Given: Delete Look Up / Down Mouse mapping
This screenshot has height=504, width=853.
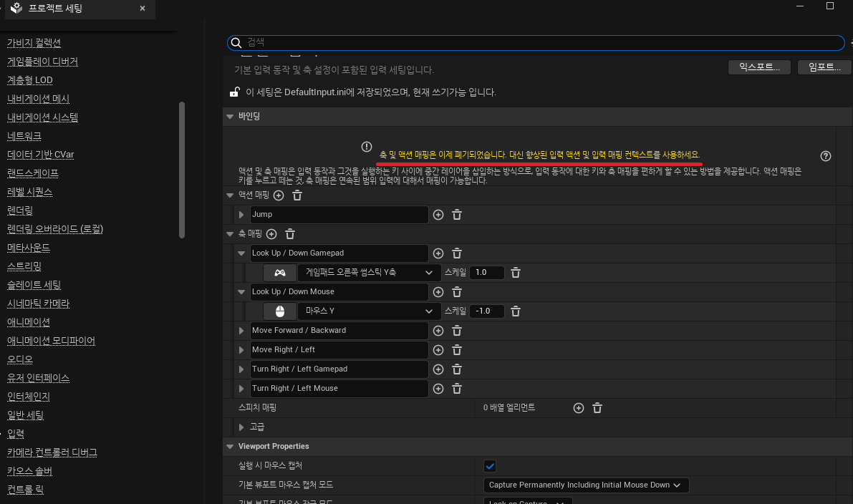Looking at the screenshot, I should [x=457, y=292].
